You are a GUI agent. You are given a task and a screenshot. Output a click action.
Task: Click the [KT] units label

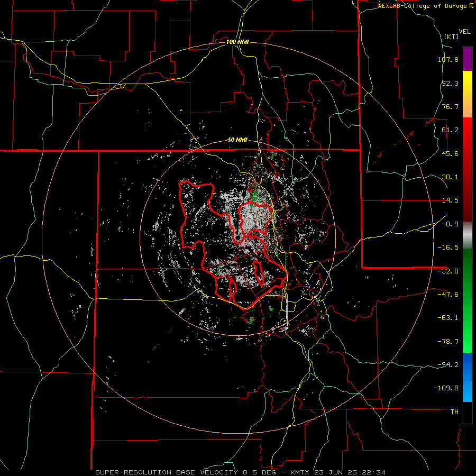pos(451,36)
